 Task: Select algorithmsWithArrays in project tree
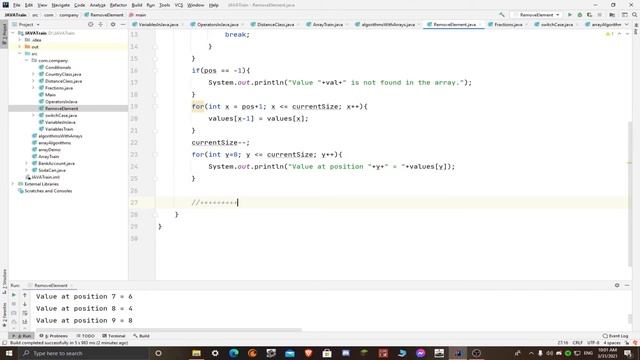tap(60, 136)
